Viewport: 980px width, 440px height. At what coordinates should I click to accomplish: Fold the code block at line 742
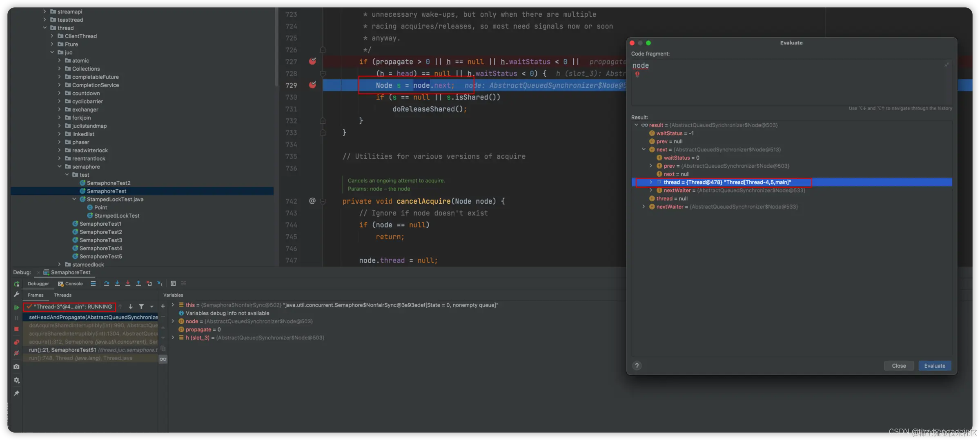323,201
